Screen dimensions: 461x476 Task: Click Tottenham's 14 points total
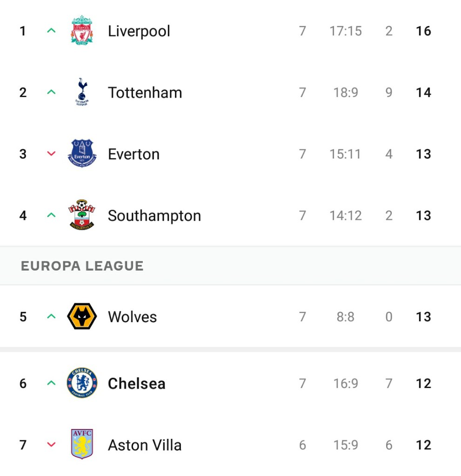pos(423,93)
